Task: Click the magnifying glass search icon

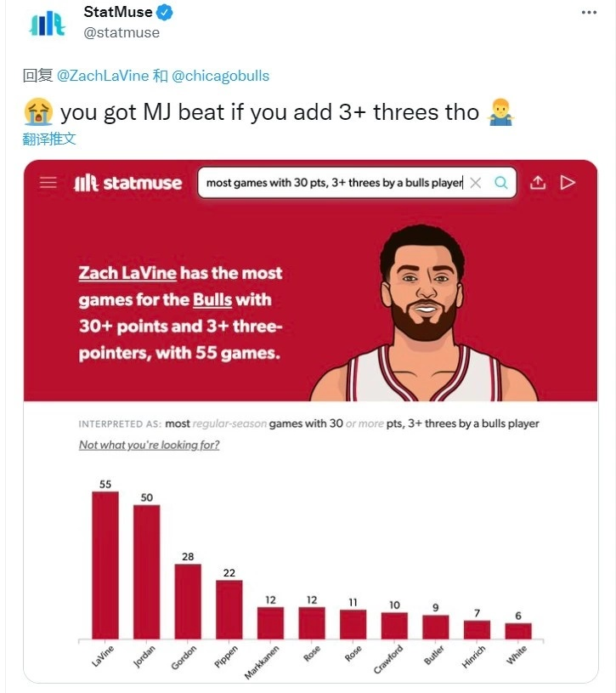Action: [500, 182]
